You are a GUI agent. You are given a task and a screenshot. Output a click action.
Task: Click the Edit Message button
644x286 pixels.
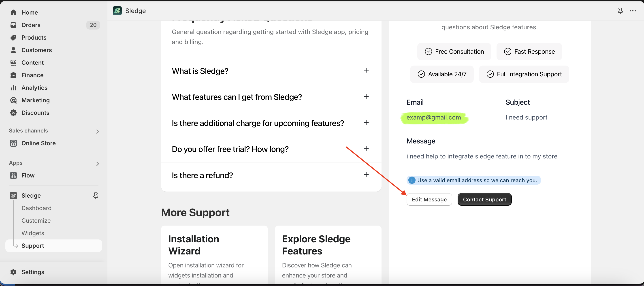tap(429, 199)
